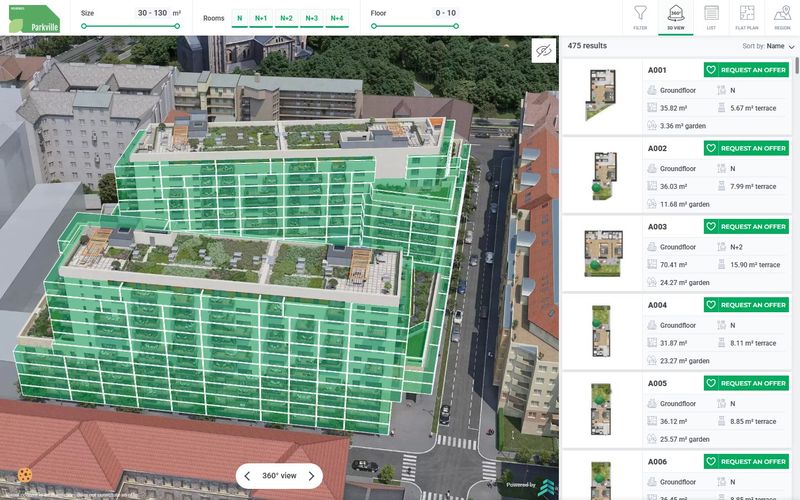Select the A005 apartment title
The image size is (800, 500).
point(657,383)
